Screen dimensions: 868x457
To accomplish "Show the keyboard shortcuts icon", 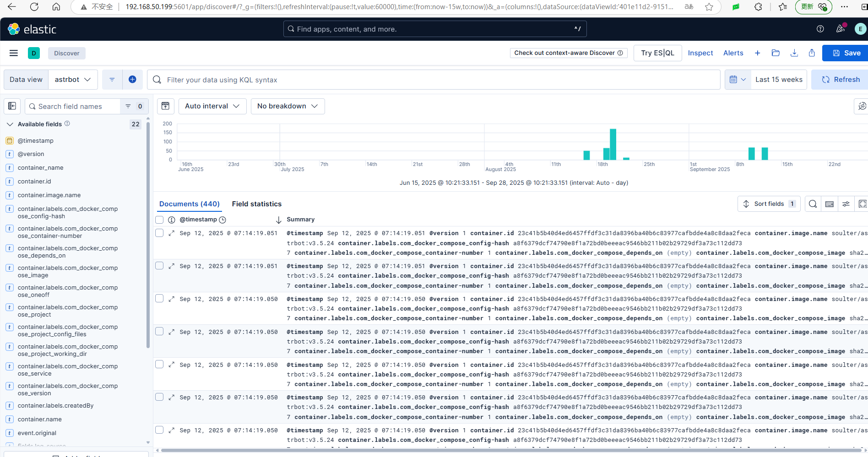I will 829,204.
